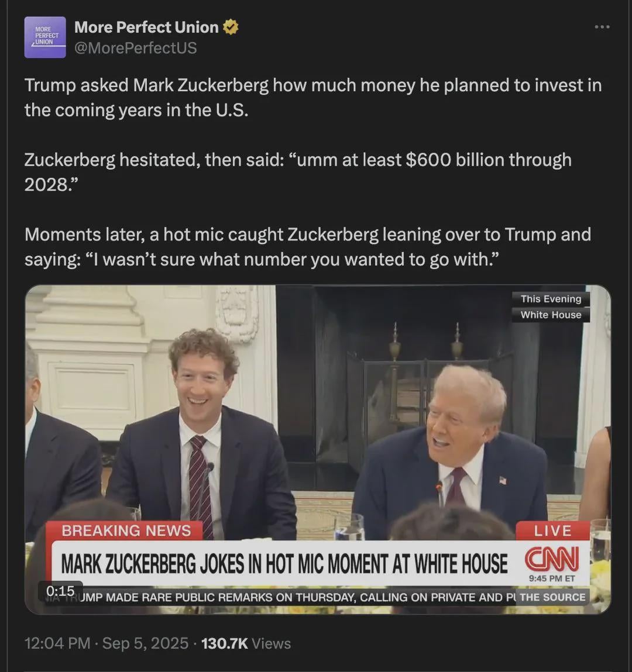Screen dimensions: 632x672
Task: Click THE SOURCE show label
Action: point(552,597)
